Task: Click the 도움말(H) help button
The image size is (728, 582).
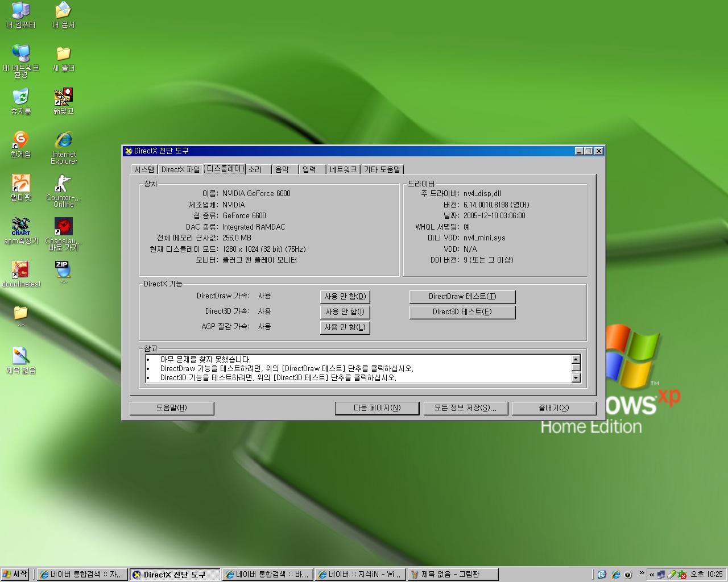Action: click(172, 408)
